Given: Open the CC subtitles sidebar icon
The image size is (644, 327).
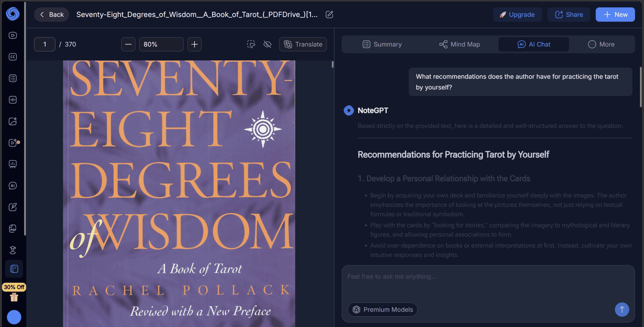Looking at the screenshot, I should [x=13, y=57].
